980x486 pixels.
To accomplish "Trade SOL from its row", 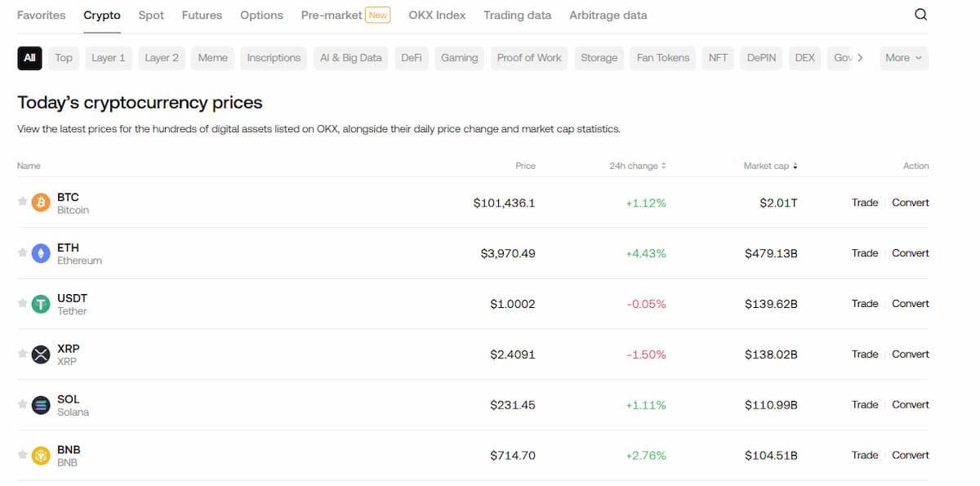I will pyautogui.click(x=865, y=405).
